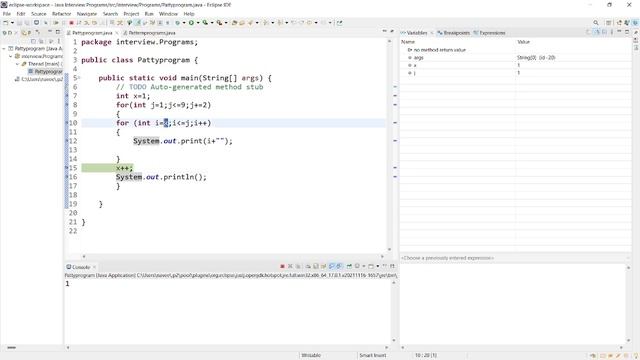Click the Clear Console icon
The width and height of the screenshot is (640, 360).
tap(308, 267)
